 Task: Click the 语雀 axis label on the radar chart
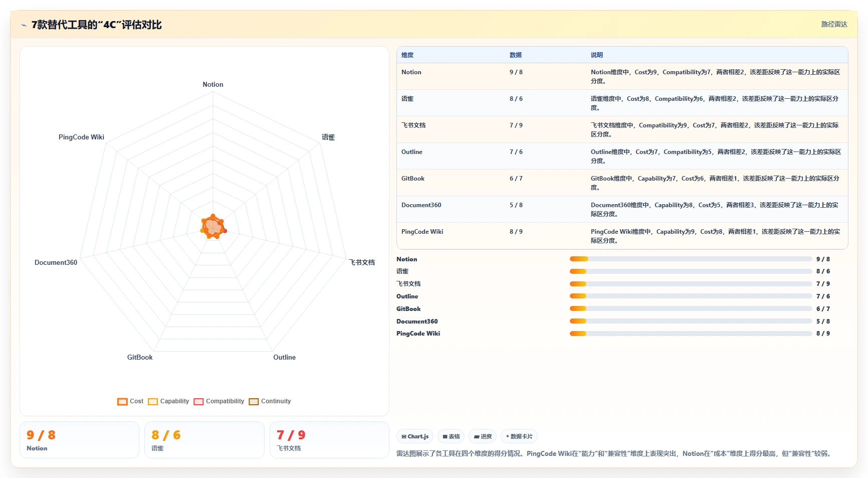tap(328, 137)
